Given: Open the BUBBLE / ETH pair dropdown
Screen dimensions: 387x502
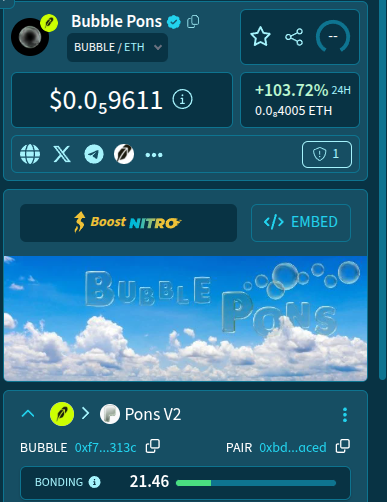Looking at the screenshot, I should 118,47.
